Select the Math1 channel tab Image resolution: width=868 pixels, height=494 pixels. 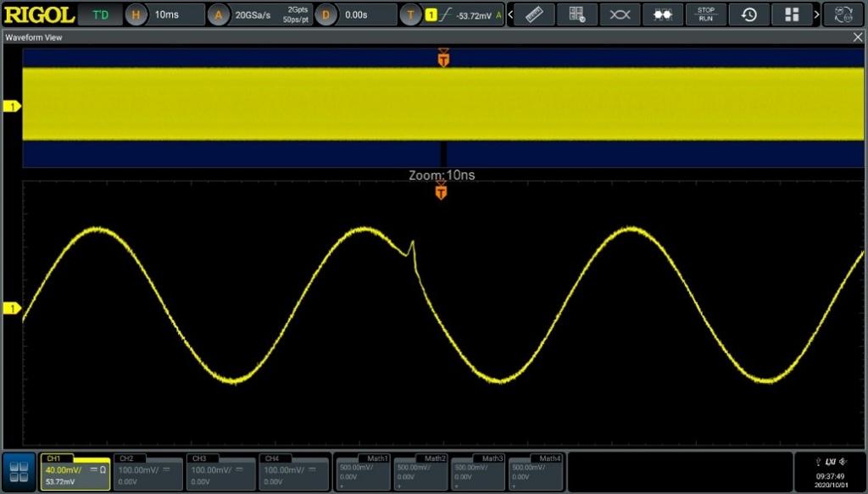[x=364, y=471]
